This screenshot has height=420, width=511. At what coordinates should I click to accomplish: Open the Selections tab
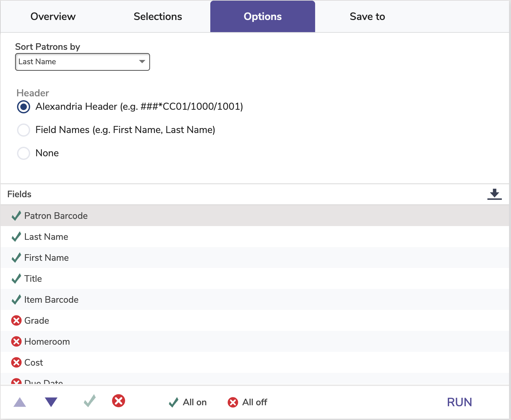tap(158, 16)
